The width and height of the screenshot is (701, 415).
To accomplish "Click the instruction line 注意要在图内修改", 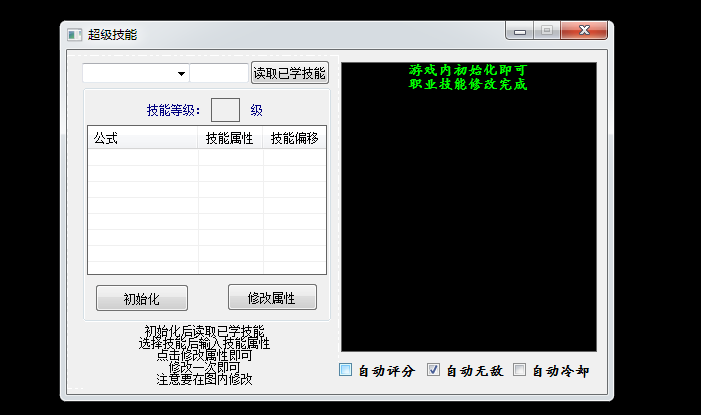I will [204, 379].
